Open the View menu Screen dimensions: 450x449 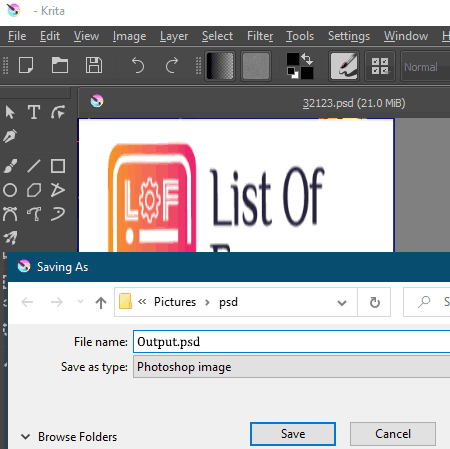86,36
